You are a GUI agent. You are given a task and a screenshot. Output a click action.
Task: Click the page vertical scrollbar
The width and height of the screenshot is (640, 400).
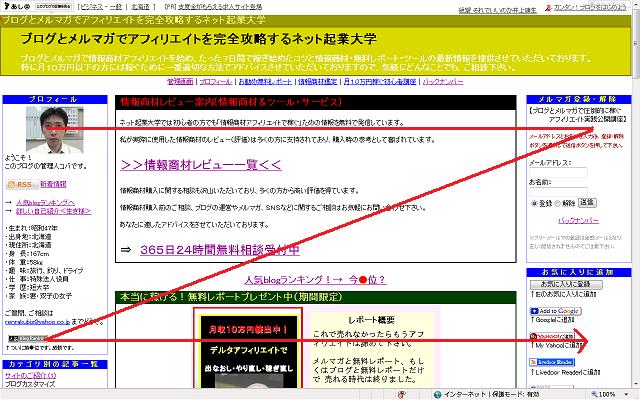[636, 196]
